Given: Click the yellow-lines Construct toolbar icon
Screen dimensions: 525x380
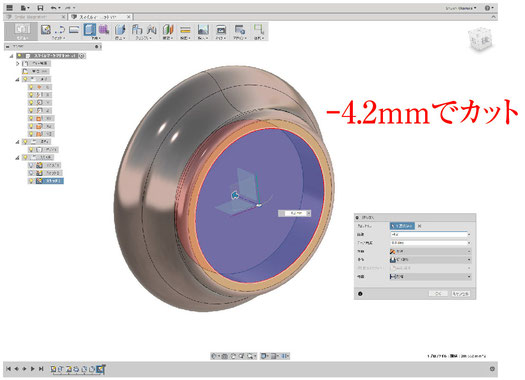Looking at the screenshot, I should [185, 30].
